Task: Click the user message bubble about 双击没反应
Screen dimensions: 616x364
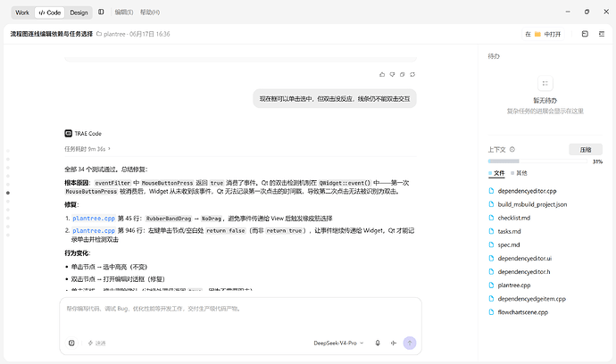Action: point(335,99)
